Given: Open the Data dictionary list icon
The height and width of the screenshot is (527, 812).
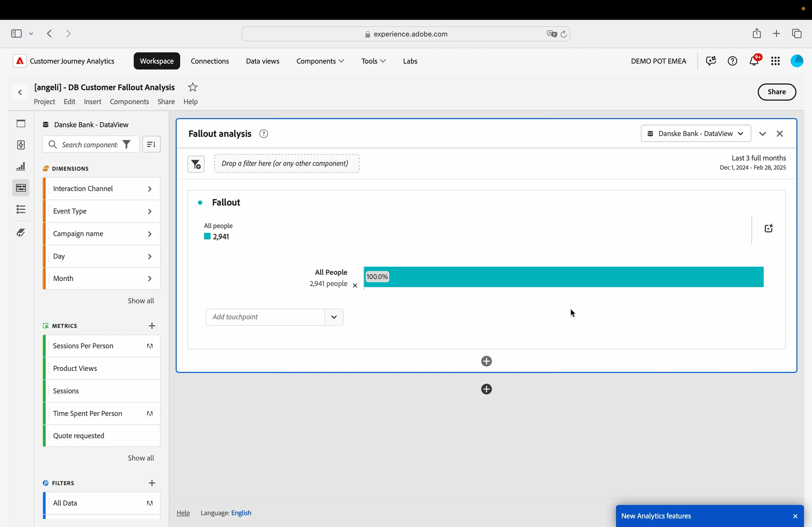Looking at the screenshot, I should (21, 209).
